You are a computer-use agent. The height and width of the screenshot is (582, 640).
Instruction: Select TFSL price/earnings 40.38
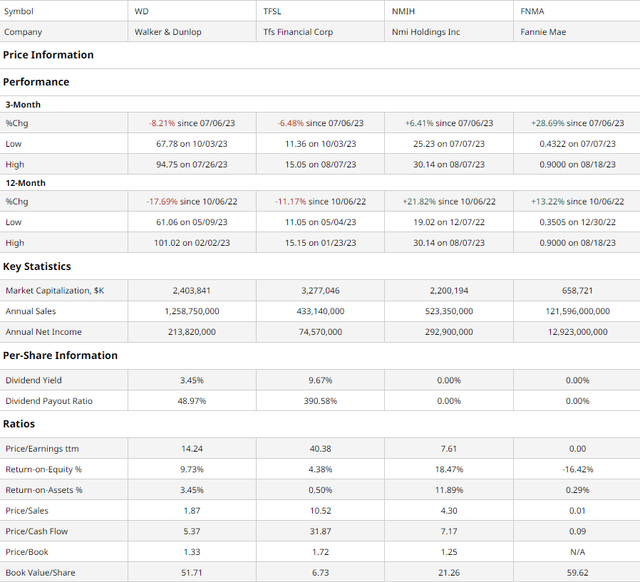pos(320,449)
